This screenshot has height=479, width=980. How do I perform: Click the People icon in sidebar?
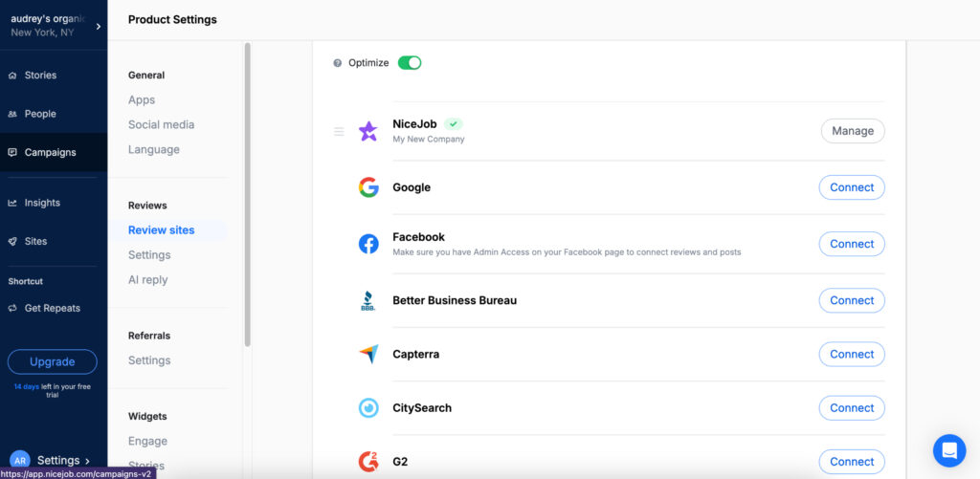[12, 115]
